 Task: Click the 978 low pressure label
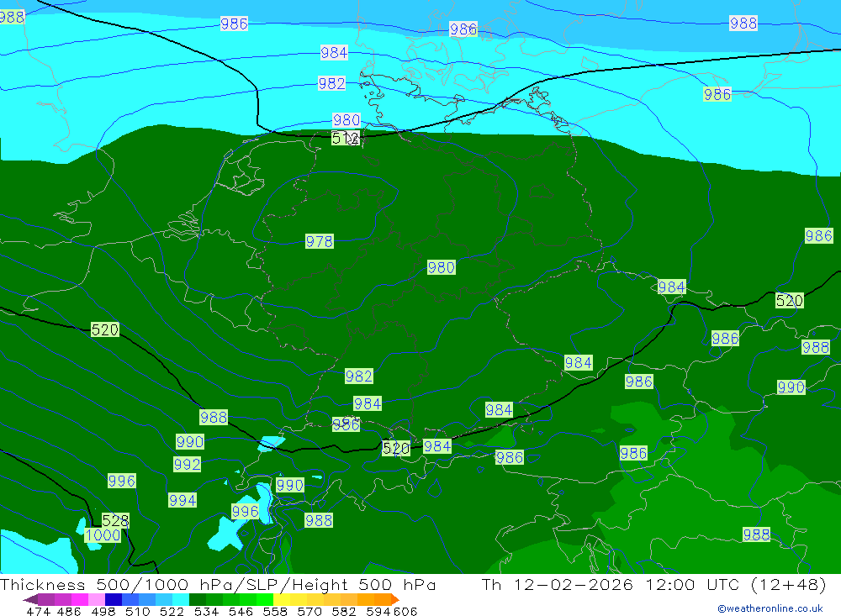tap(319, 241)
